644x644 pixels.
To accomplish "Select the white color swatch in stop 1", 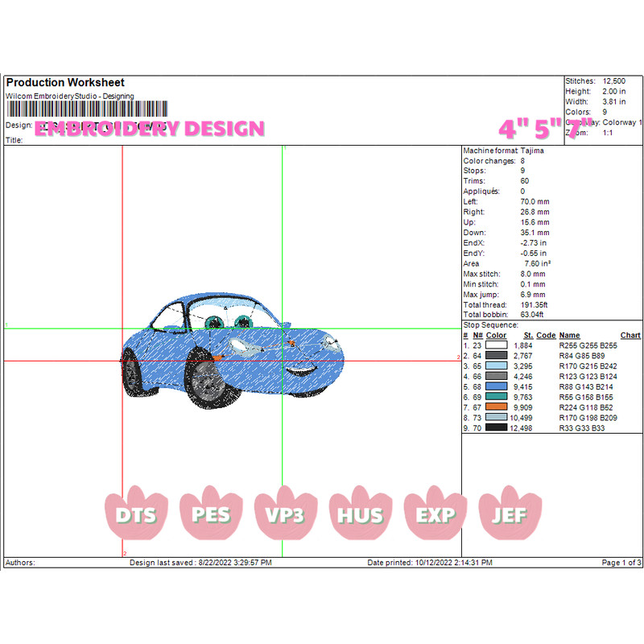I will 496,345.
